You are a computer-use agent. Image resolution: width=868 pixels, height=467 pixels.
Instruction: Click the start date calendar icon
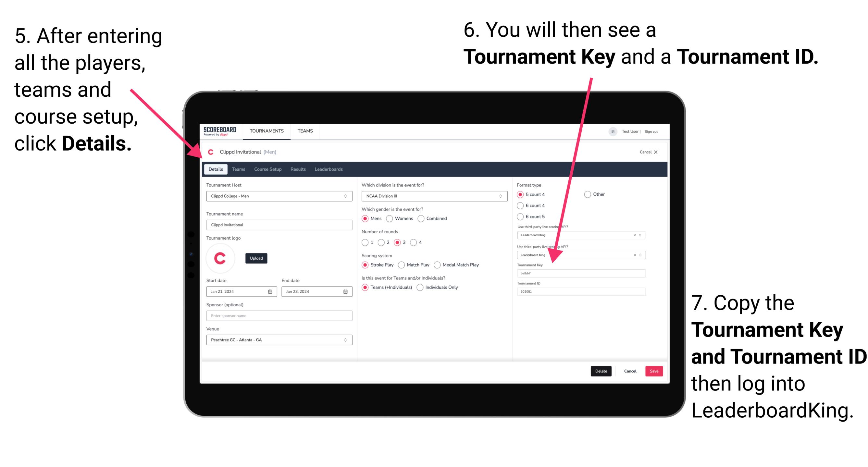click(x=270, y=291)
